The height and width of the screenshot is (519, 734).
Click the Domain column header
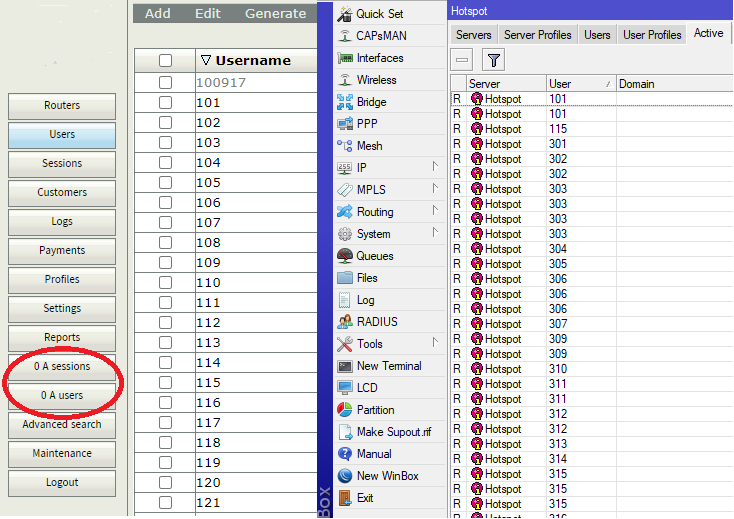pyautogui.click(x=674, y=84)
